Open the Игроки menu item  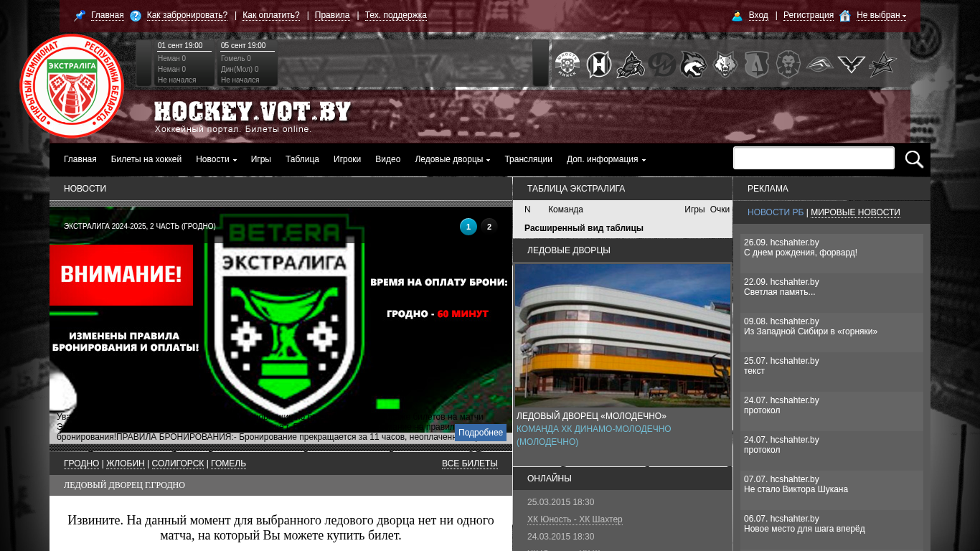(347, 159)
